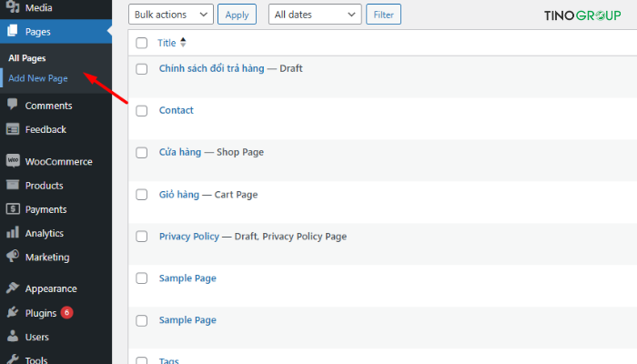
Task: Open the Tags page link
Action: click(169, 360)
